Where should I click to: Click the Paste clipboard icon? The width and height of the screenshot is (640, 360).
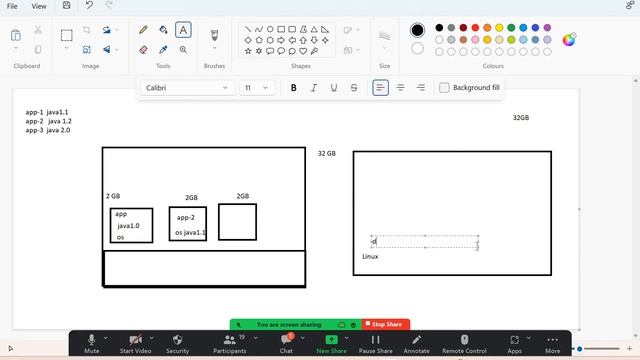(16, 36)
